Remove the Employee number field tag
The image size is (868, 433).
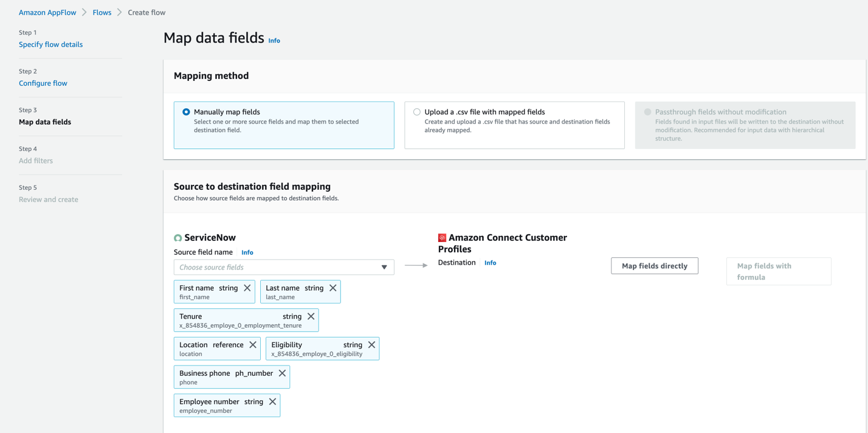click(272, 402)
